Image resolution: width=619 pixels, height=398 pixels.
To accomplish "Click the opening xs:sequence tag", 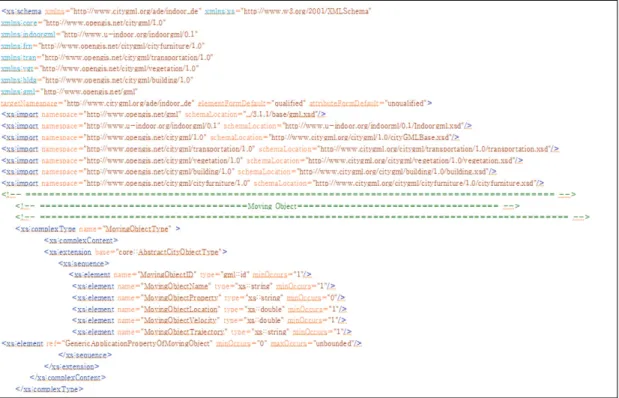I will (x=84, y=263).
